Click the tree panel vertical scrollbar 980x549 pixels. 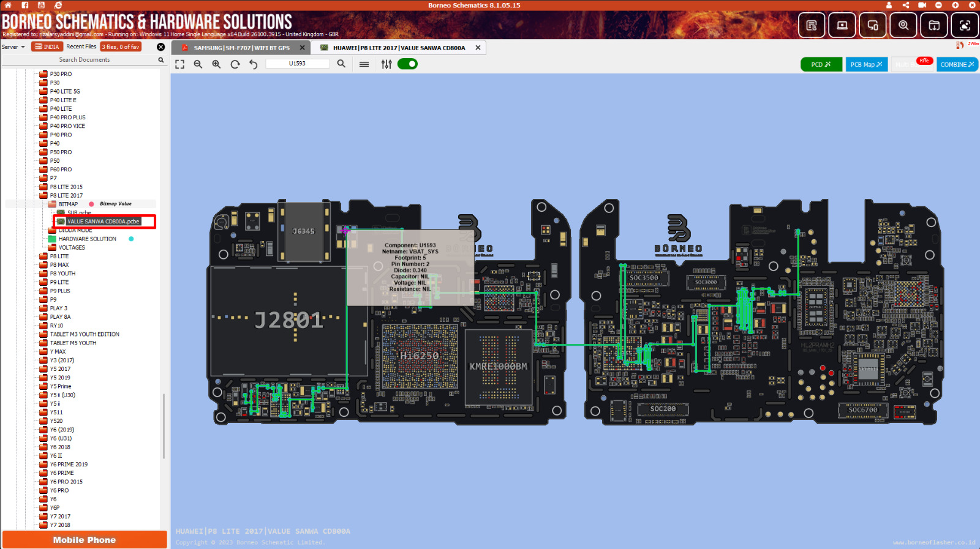(x=164, y=426)
